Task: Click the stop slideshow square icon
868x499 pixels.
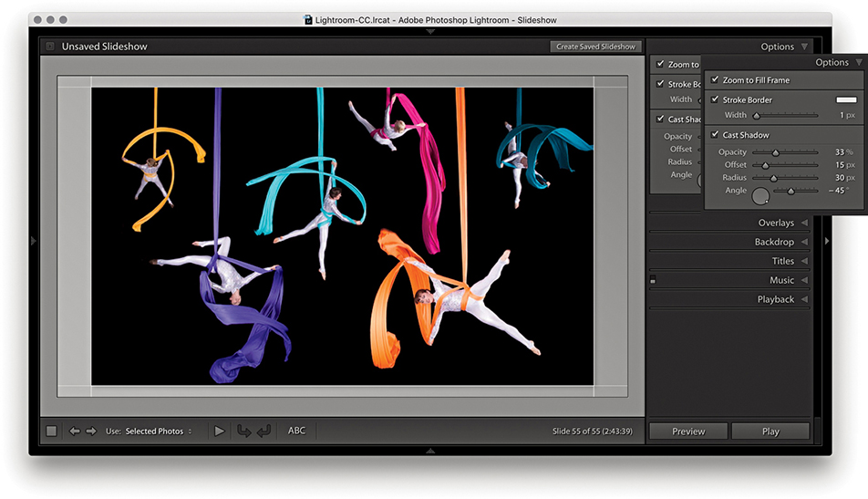Action: tap(51, 431)
